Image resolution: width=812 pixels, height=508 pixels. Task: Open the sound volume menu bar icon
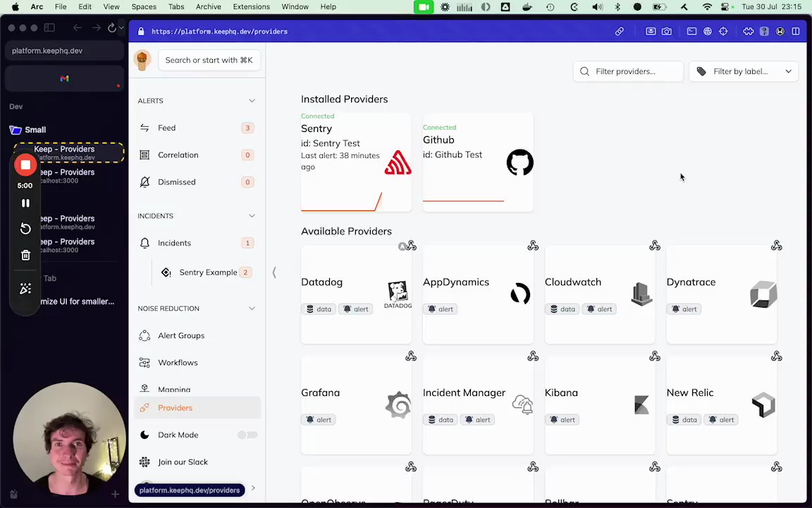coord(597,7)
